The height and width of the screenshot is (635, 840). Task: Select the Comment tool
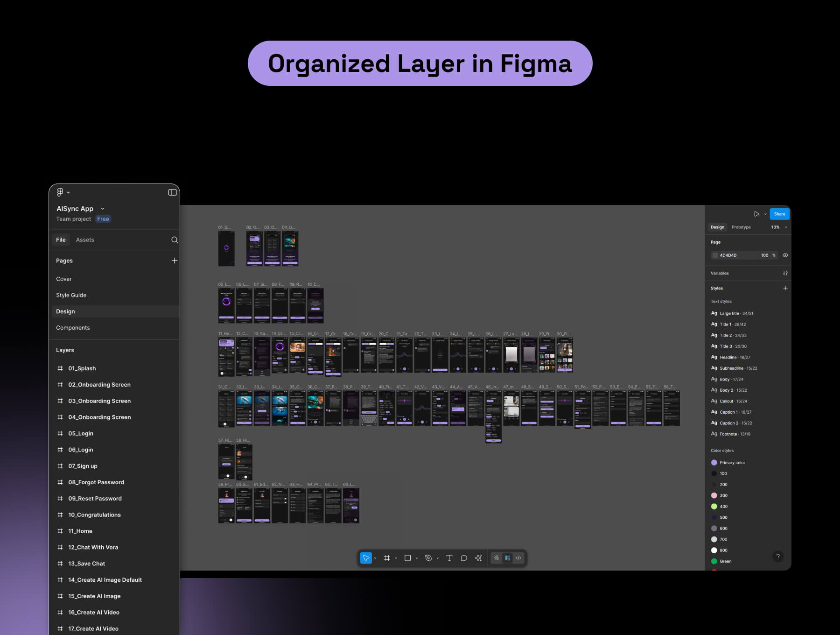[x=464, y=558]
